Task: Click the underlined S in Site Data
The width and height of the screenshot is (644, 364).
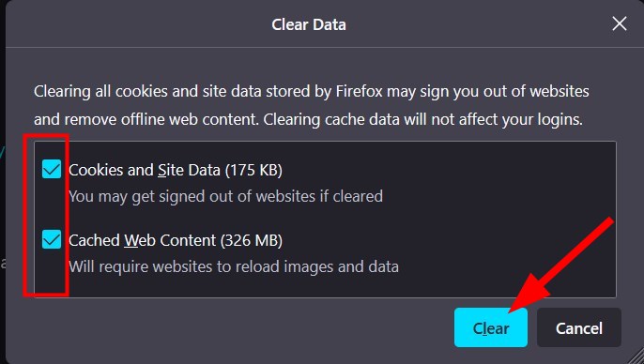Action: [x=162, y=170]
